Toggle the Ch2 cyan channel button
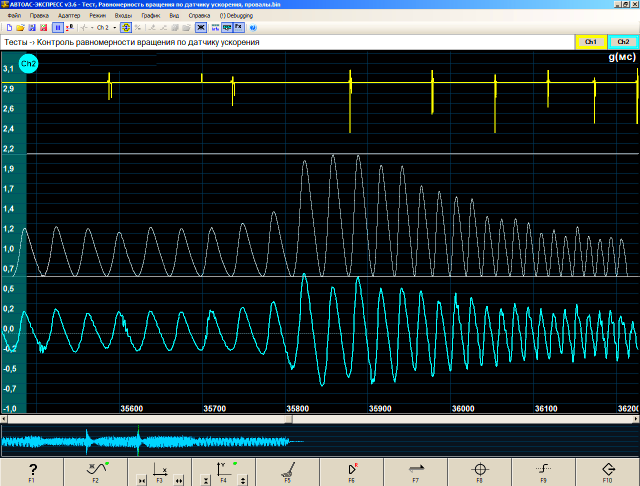Screen dimensions: 640x486 point(623,42)
